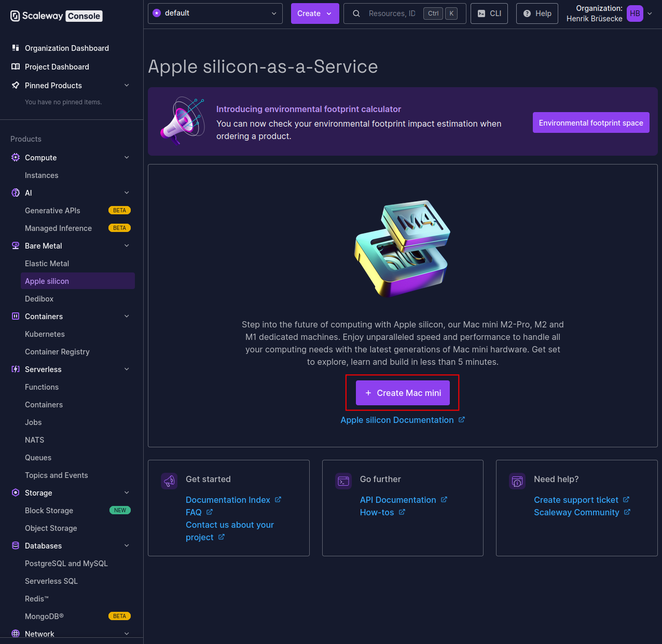Click the AI brain icon
This screenshot has width=662, height=644.
pyautogui.click(x=16, y=193)
